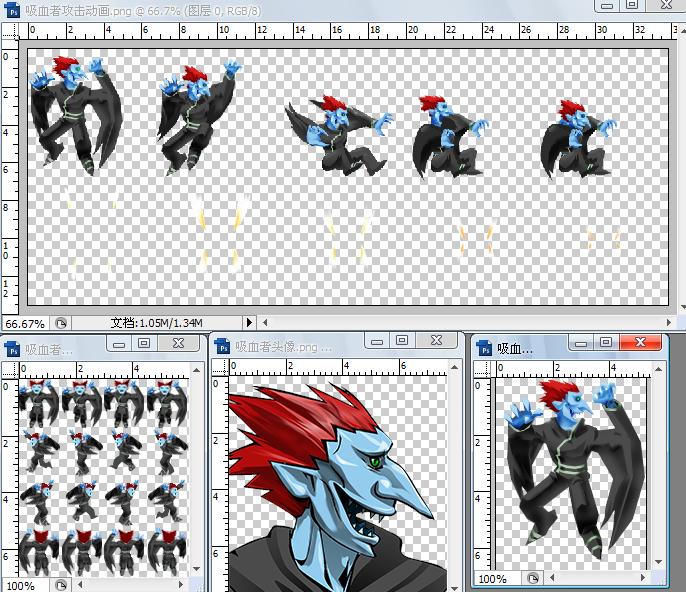The height and width of the screenshot is (592, 686).
Task: Minimize the bottom-left sprite-sheet window
Action: coord(119,344)
